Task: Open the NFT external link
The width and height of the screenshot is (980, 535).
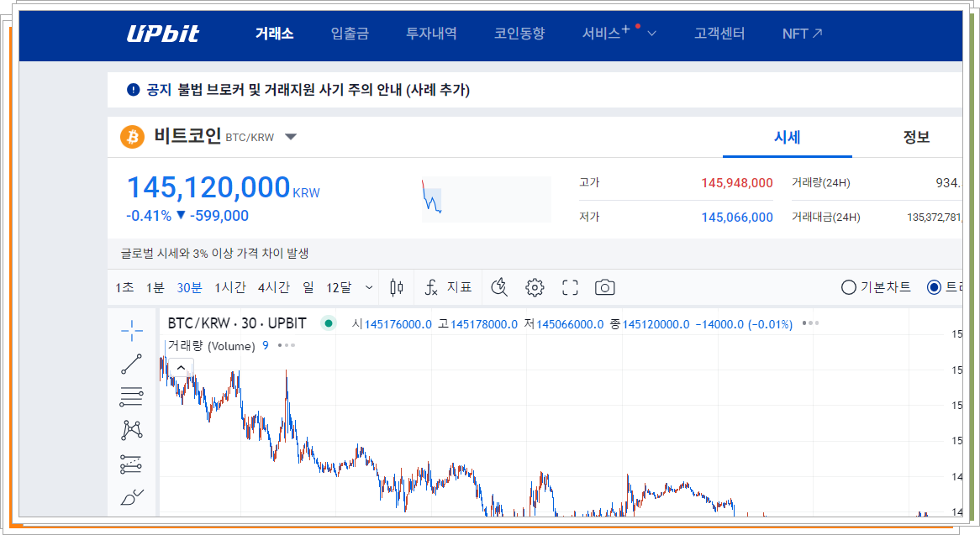Action: tap(802, 34)
